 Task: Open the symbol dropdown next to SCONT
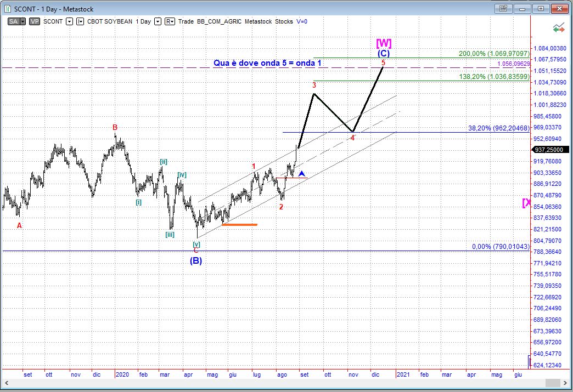(x=70, y=21)
